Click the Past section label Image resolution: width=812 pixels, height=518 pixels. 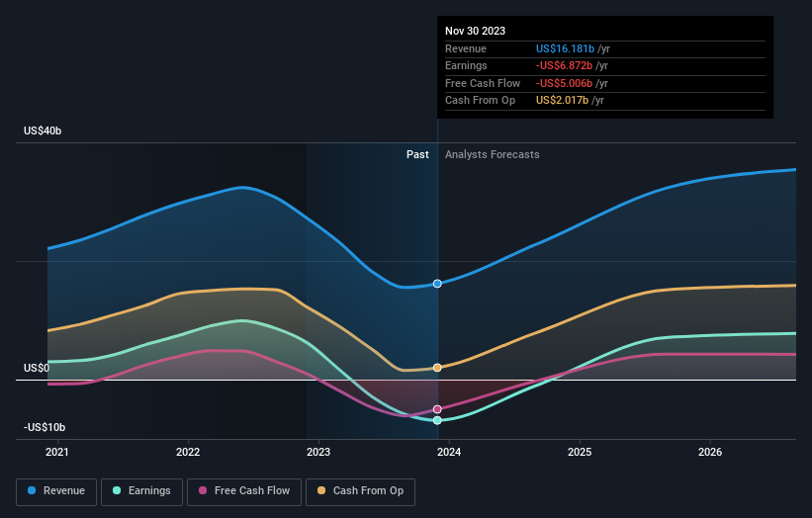[417, 154]
